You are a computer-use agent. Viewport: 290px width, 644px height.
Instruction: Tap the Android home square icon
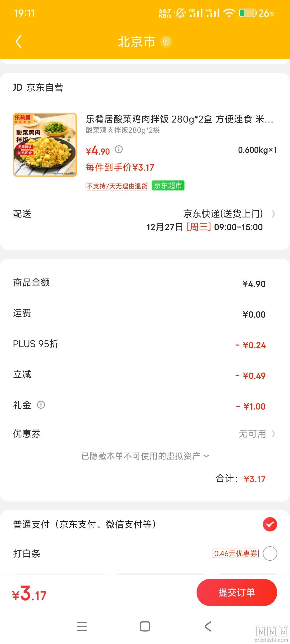145,626
